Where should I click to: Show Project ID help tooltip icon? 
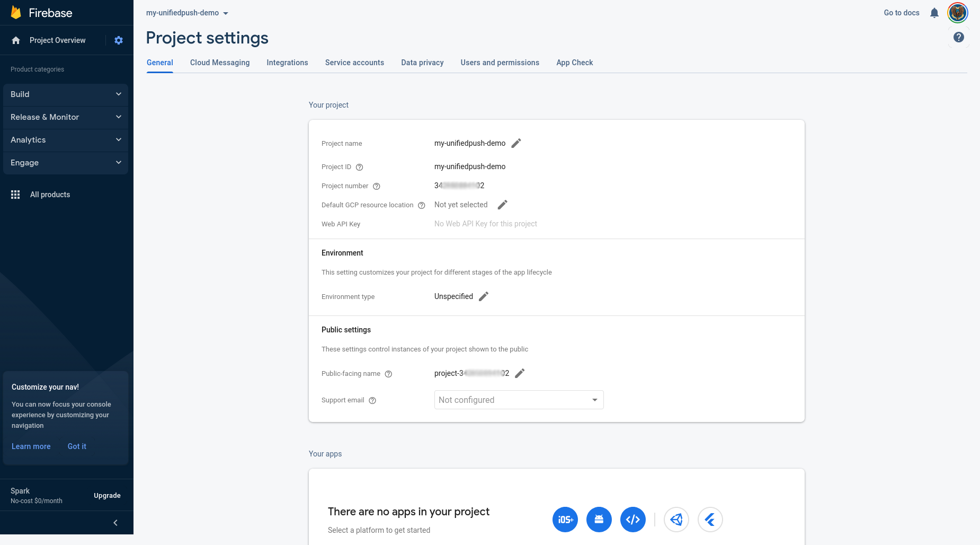(x=360, y=167)
